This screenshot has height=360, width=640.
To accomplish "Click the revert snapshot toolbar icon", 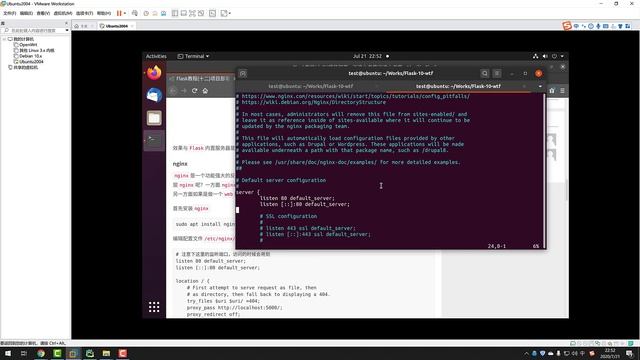I will click(155, 13).
